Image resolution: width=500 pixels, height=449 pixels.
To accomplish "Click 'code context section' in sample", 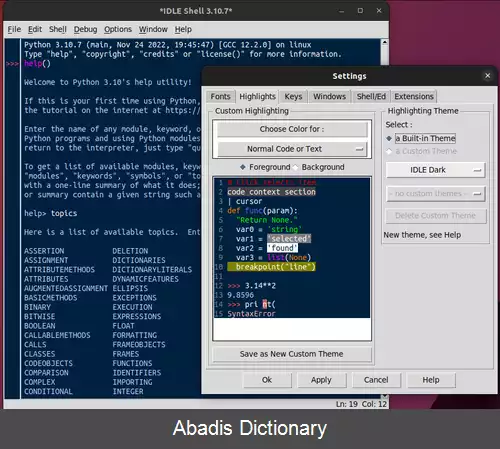I will [x=271, y=192].
